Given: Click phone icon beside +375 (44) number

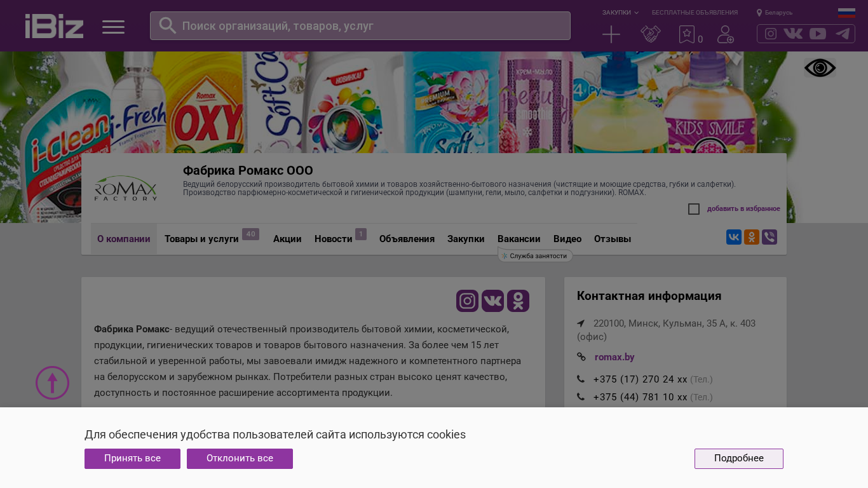Looking at the screenshot, I should coord(581,397).
